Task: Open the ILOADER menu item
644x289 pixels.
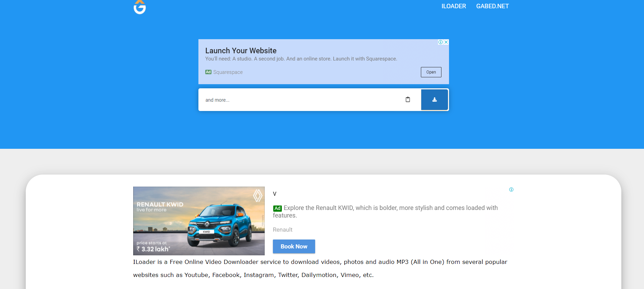Action: click(x=453, y=6)
